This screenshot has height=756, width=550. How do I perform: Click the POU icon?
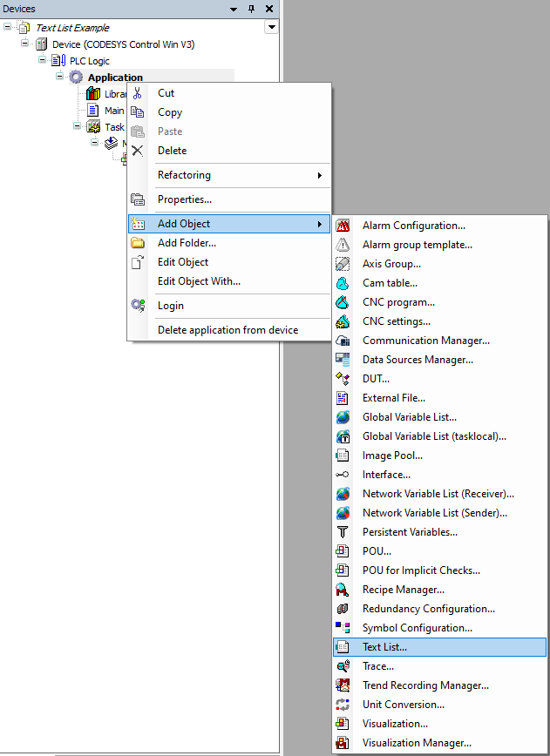tap(343, 551)
